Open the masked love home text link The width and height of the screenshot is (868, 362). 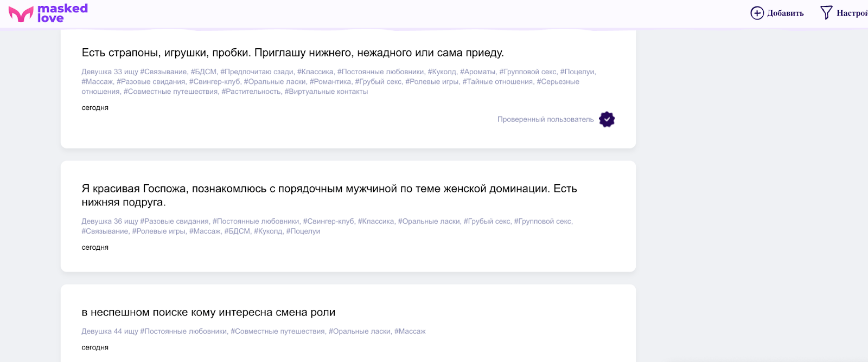[62, 13]
